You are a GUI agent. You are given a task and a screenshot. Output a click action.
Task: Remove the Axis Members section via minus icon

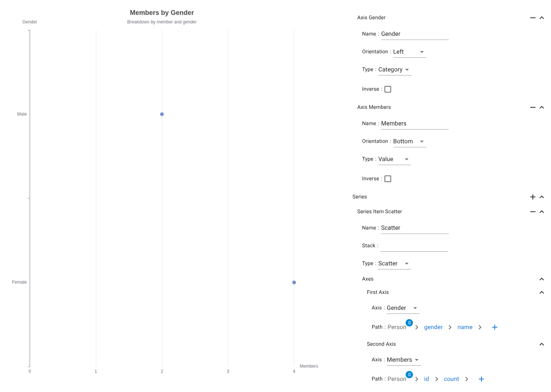click(532, 107)
